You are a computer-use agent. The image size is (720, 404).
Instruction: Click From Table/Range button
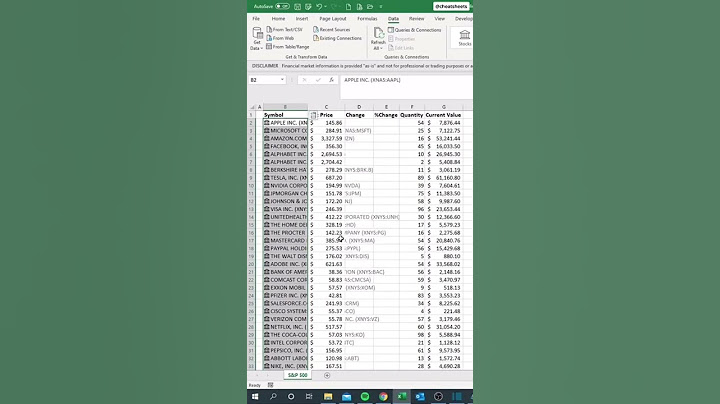287,46
